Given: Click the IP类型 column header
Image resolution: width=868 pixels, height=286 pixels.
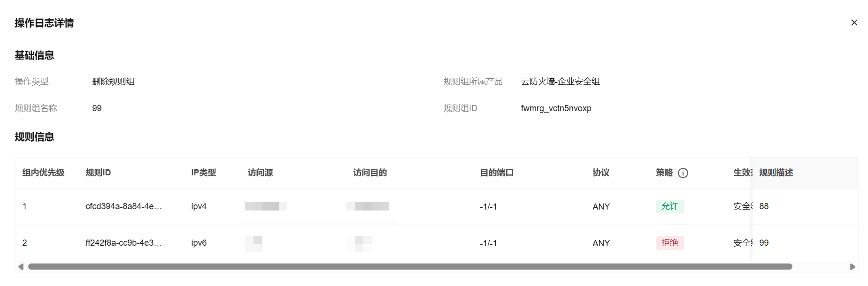Looking at the screenshot, I should coord(203,173).
